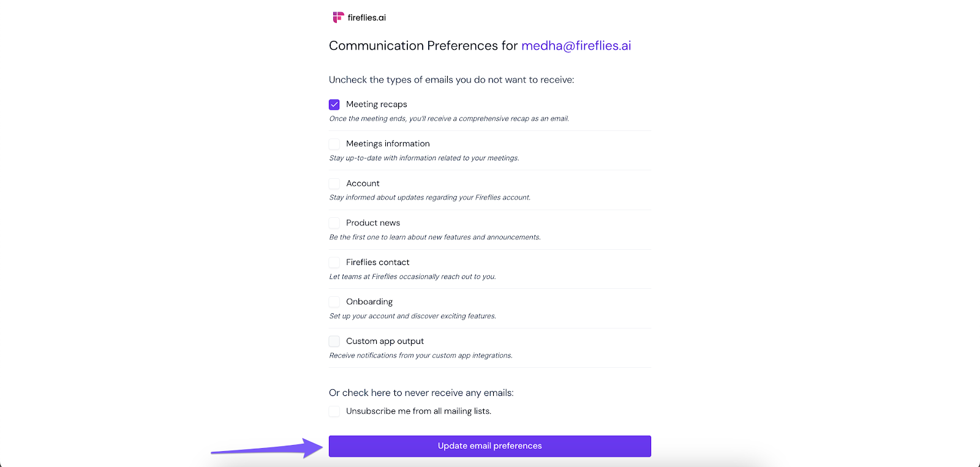This screenshot has height=467, width=980.
Task: Tick the Onboarding checkbox
Action: point(334,302)
